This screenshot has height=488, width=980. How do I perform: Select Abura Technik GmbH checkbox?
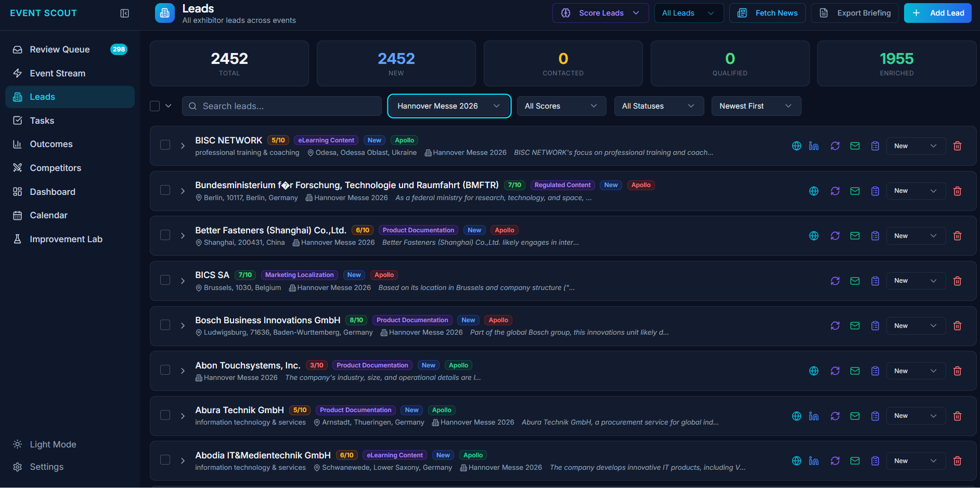(x=165, y=415)
